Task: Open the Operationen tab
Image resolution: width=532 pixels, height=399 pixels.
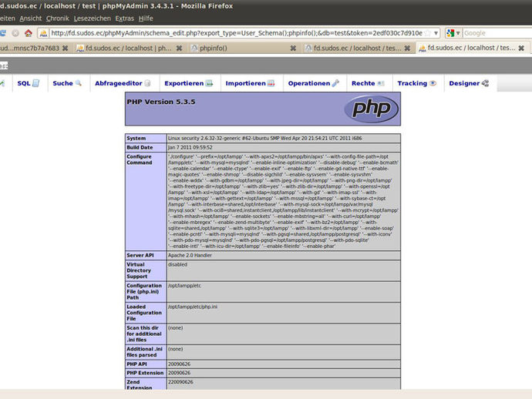Action: [314, 83]
